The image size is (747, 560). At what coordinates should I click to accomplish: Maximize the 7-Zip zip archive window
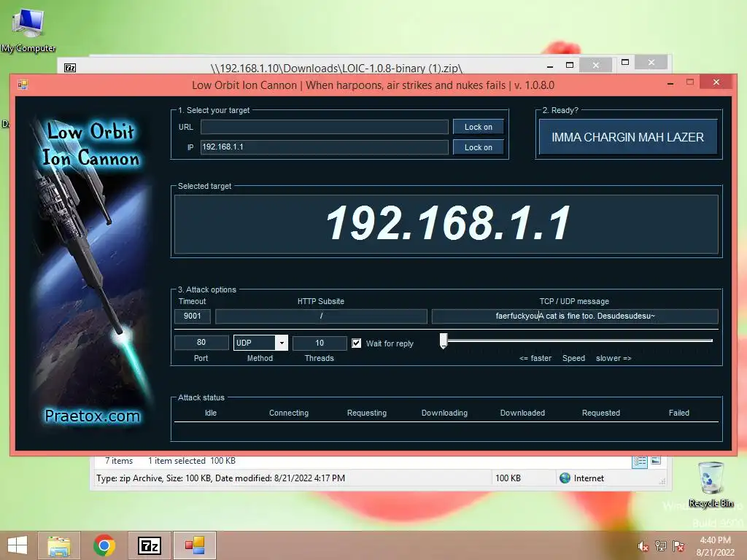569,65
